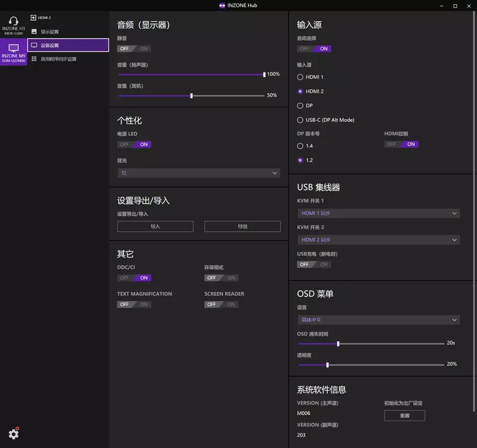This screenshot has width=477, height=448.
Task: Toggle the TEXT MAGNIFICATION switch
Action: click(x=134, y=304)
